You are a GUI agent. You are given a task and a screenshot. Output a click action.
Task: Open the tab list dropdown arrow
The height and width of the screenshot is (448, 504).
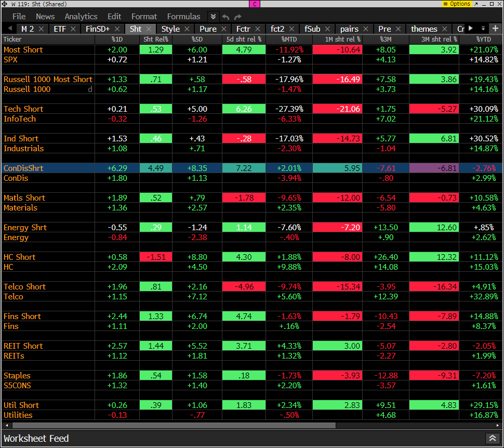pyautogui.click(x=494, y=28)
